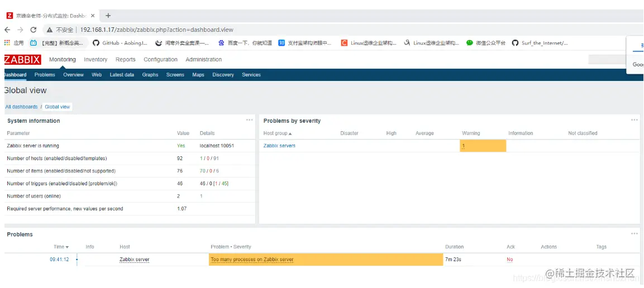
Task: Go to the Graphs submenu tab
Action: [x=150, y=75]
